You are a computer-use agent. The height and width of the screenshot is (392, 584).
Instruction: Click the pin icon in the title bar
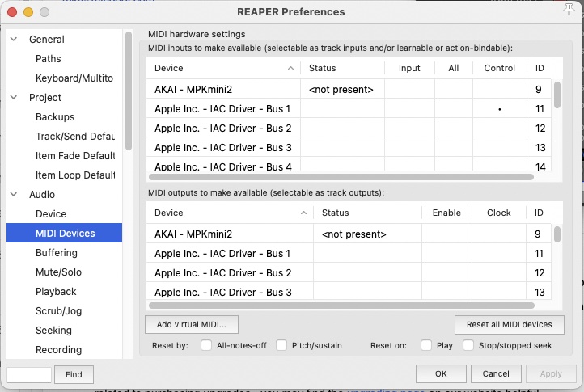(567, 11)
